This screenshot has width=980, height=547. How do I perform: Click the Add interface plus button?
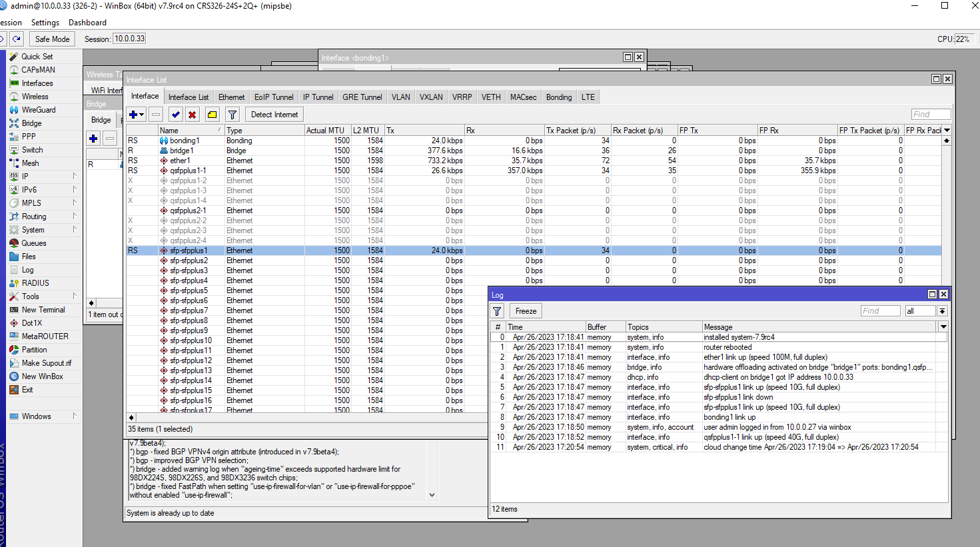(x=134, y=115)
